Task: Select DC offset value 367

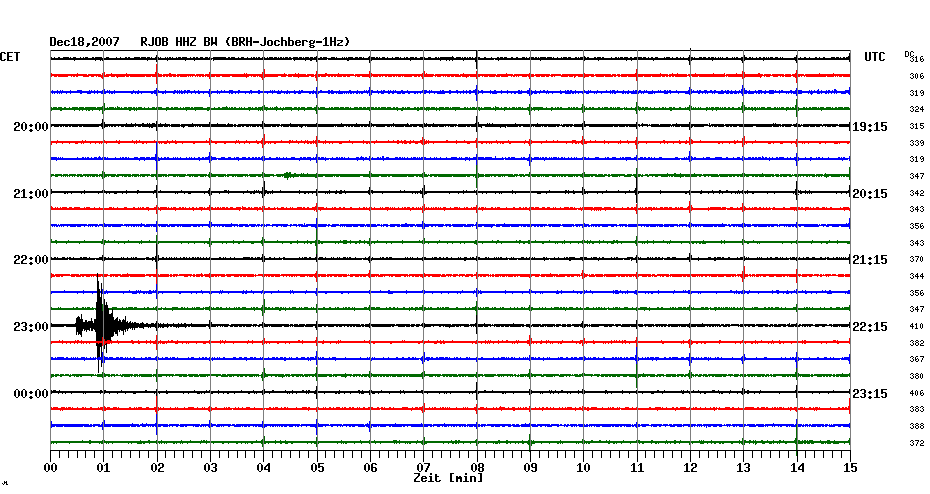Action: 917,359
